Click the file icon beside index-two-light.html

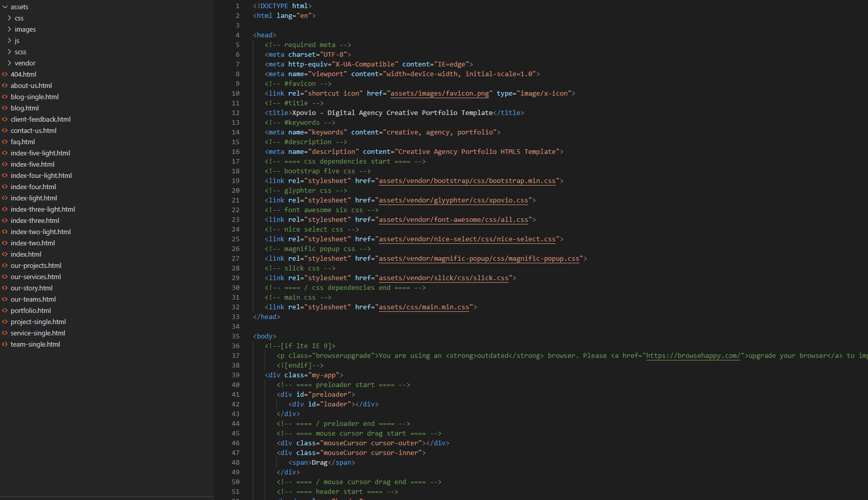tap(5, 232)
